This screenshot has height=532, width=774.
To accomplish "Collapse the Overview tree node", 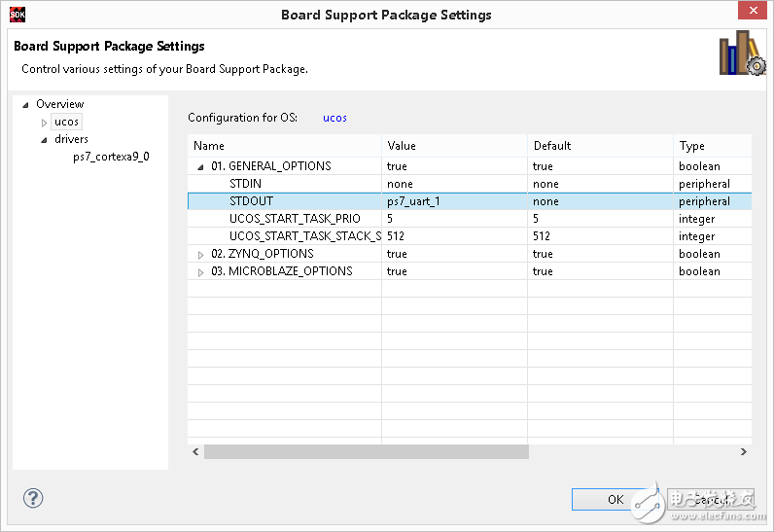I will click(25, 105).
